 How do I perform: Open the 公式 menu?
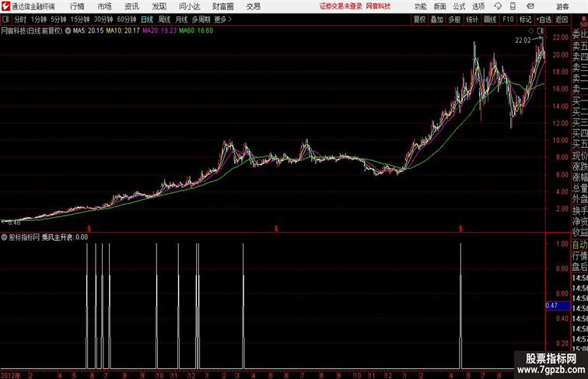click(x=459, y=6)
